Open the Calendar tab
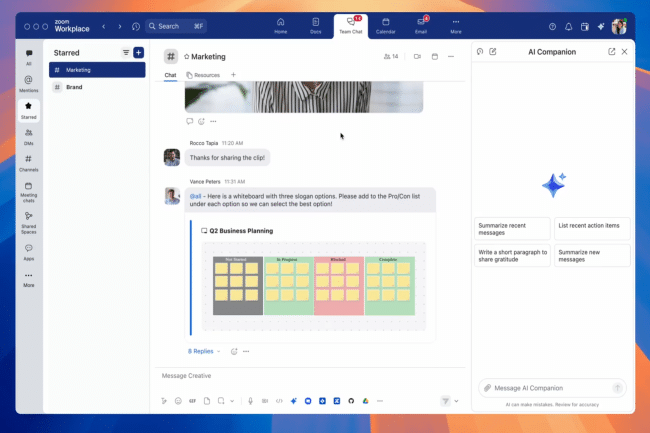 pyautogui.click(x=386, y=26)
